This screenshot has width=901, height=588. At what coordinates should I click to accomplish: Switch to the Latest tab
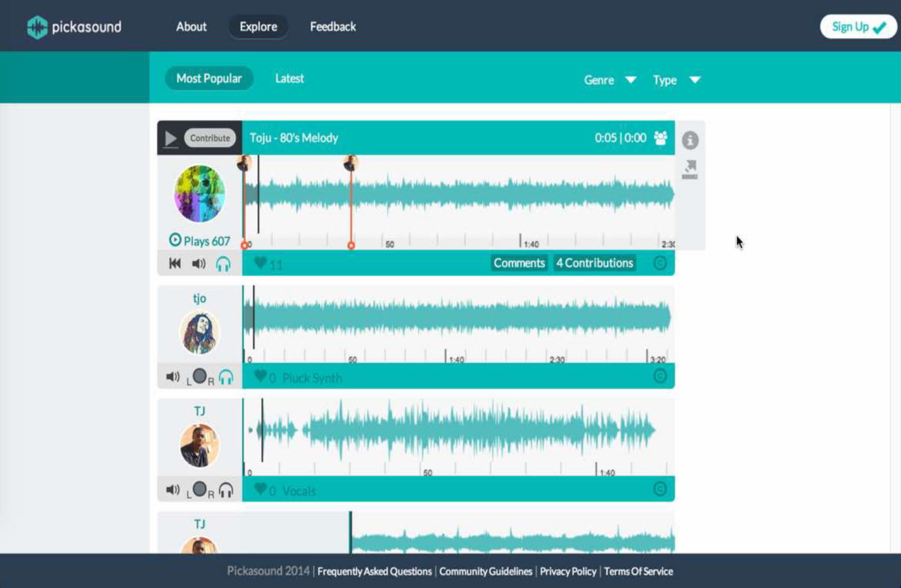coord(289,79)
